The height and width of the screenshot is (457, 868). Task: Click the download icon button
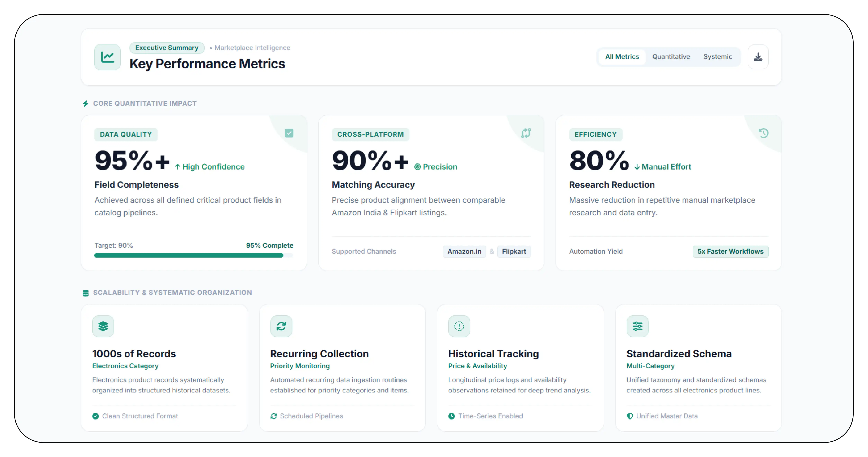coord(758,57)
